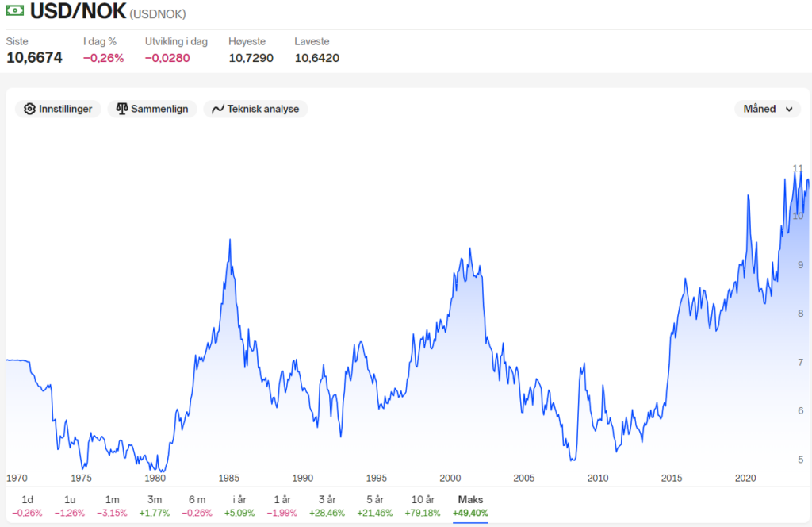Click the green currency banknote icon
This screenshot has height=527, width=812.
tap(14, 10)
